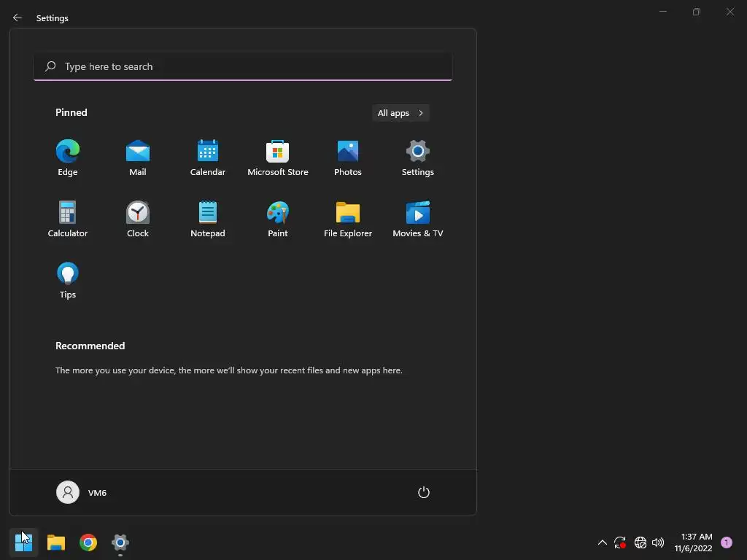Screen dimensions: 747x560
Task: Minimize the Settings window
Action: [662, 12]
